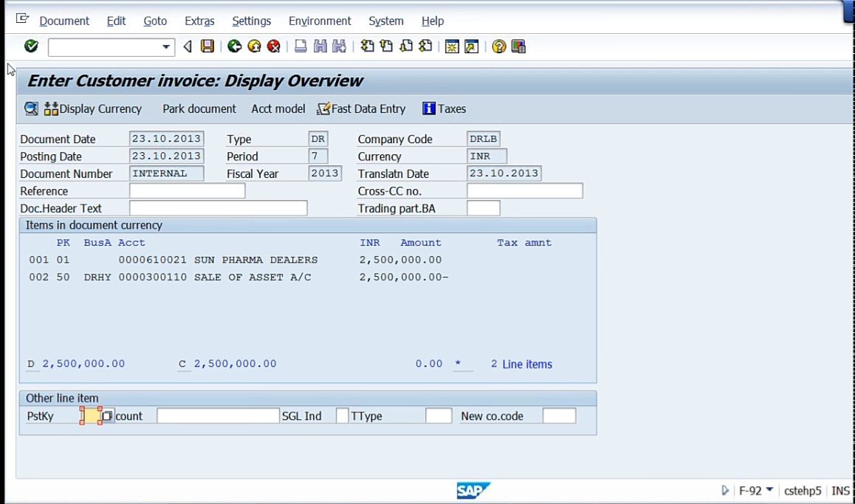Click the Park document button
Viewport: 855px width, 504px height.
199,108
